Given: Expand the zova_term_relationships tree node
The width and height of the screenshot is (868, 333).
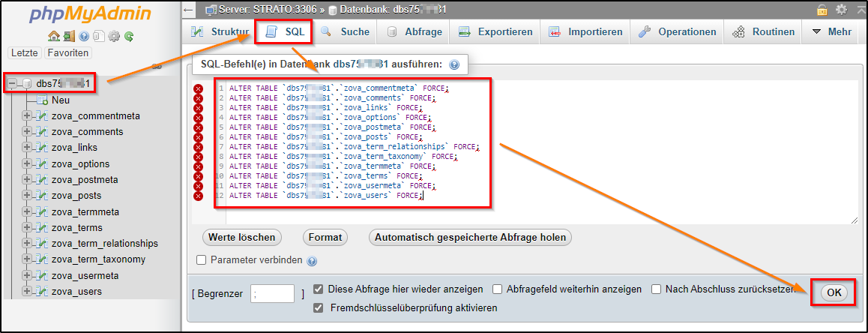Looking at the screenshot, I should coord(26,243).
